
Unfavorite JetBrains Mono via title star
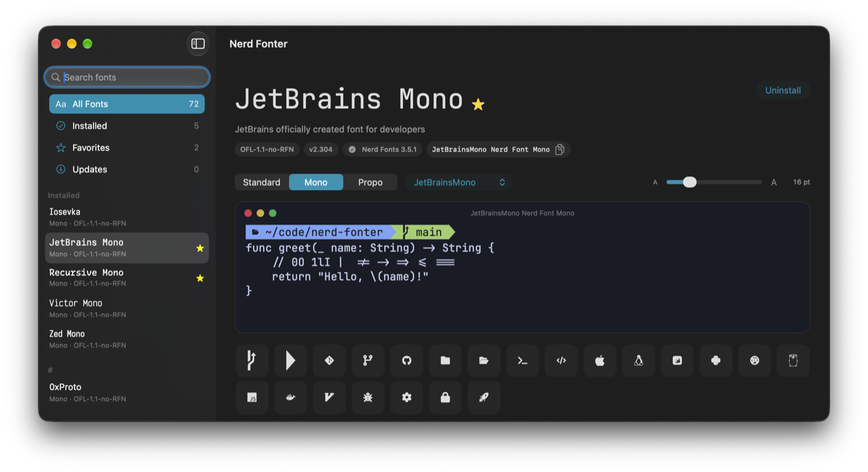click(478, 104)
